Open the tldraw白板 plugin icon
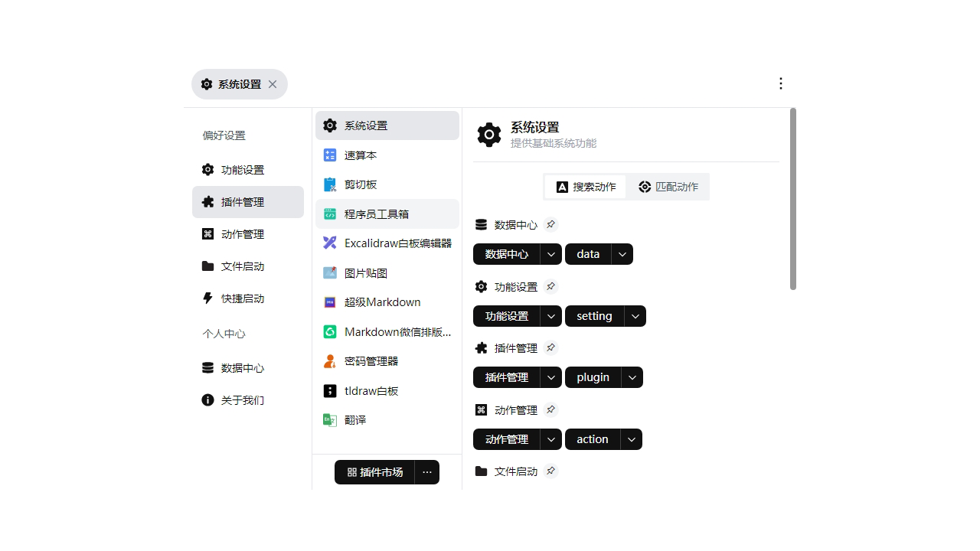 coord(329,390)
